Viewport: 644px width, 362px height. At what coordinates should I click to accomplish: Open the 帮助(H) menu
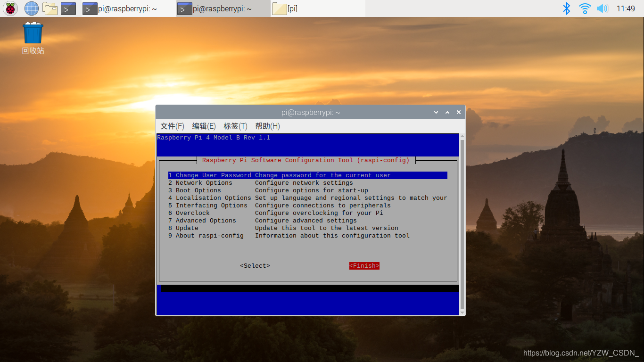[267, 126]
